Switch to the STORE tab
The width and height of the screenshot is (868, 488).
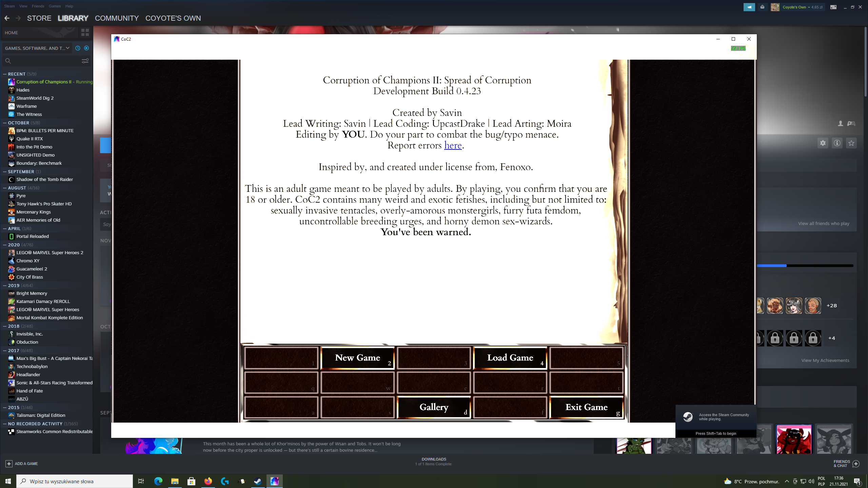(39, 18)
